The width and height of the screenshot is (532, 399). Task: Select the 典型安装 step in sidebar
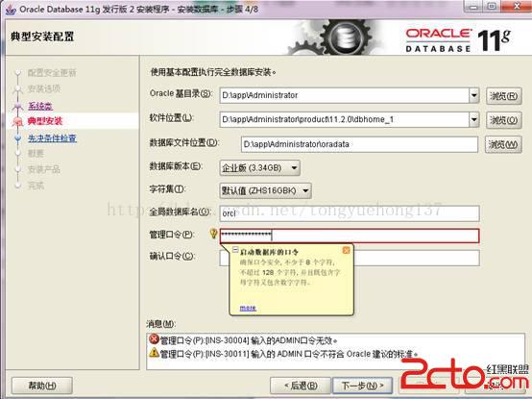coord(45,121)
